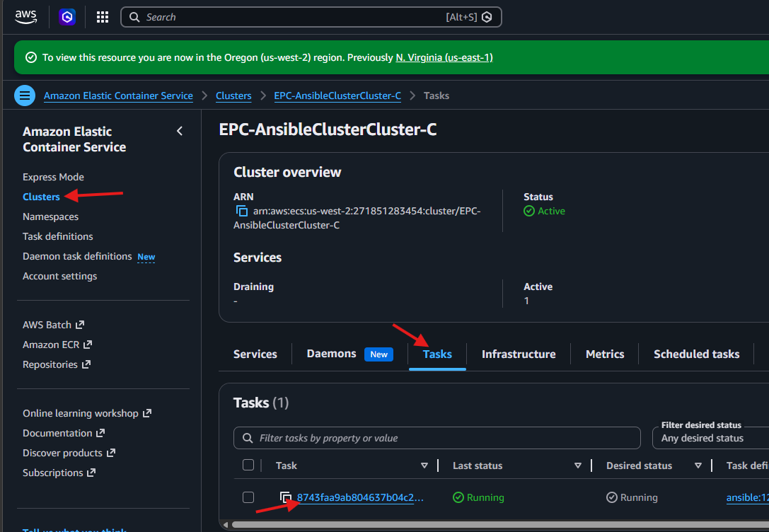Image resolution: width=769 pixels, height=532 pixels.
Task: Open the ansible task definition link
Action: click(x=747, y=497)
